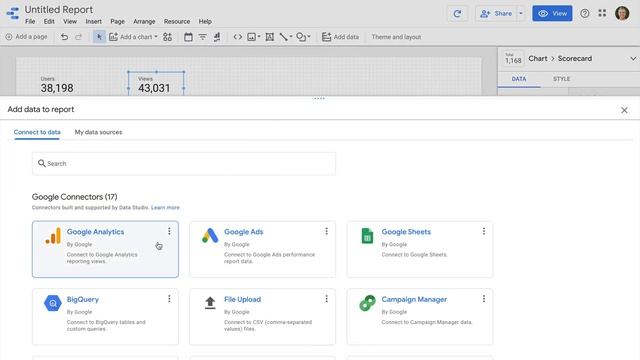Select the line drawing tool

[x=284, y=37]
